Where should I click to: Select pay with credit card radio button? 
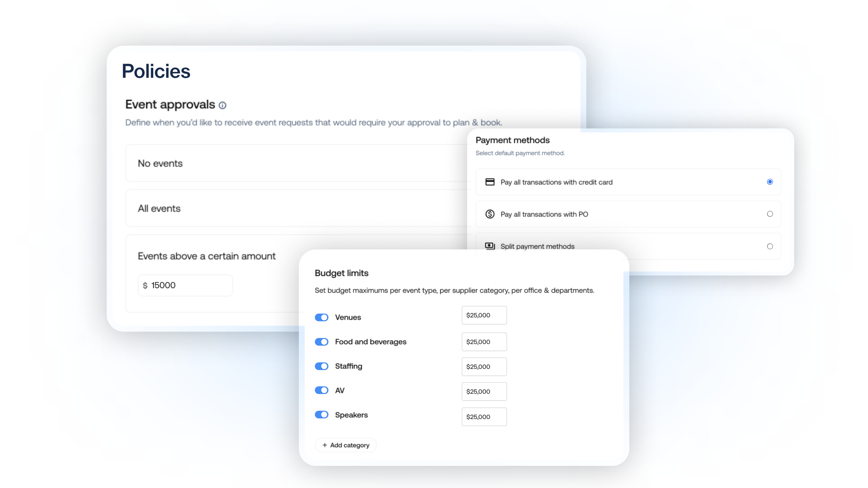click(770, 182)
